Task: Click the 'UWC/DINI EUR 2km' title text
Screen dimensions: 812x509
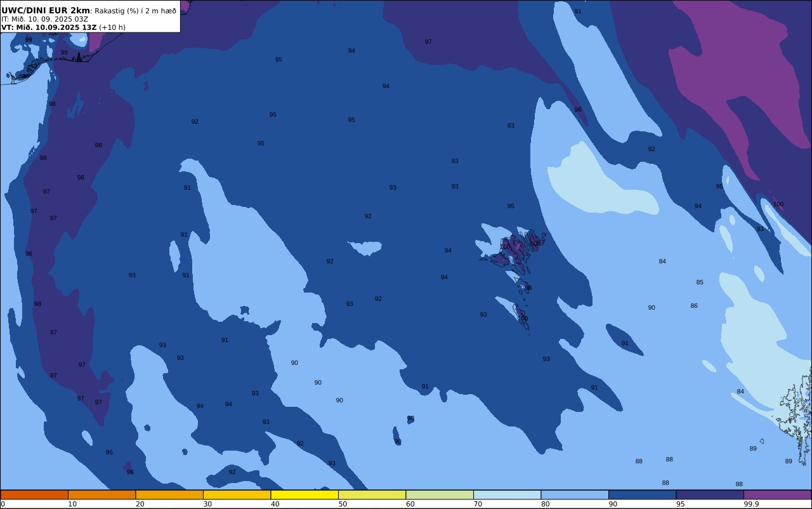Action: click(46, 11)
